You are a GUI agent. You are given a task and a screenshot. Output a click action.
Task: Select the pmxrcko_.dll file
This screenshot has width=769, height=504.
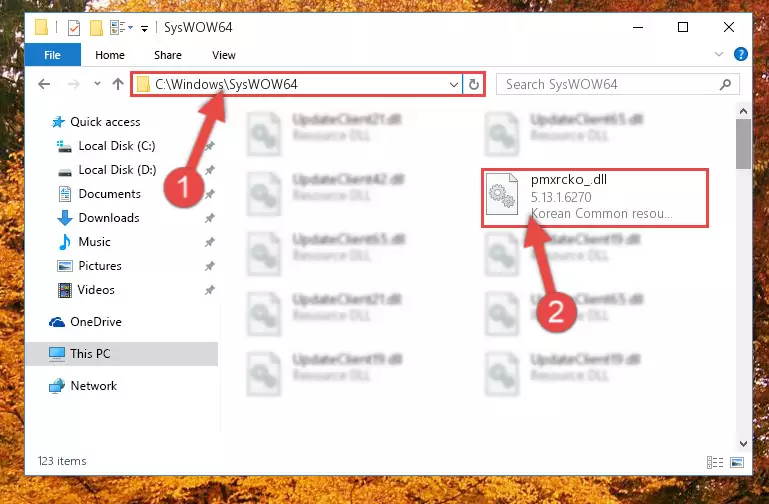point(595,198)
